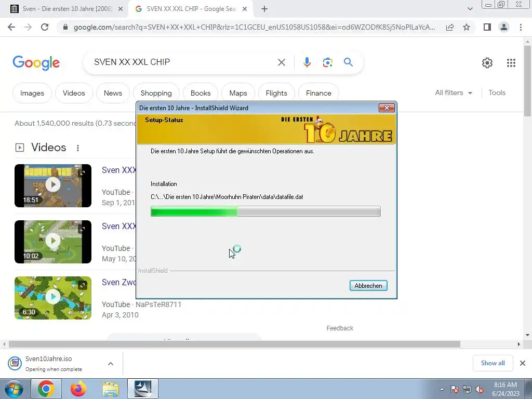
Task: Close the Google Search tab
Action: click(245, 9)
